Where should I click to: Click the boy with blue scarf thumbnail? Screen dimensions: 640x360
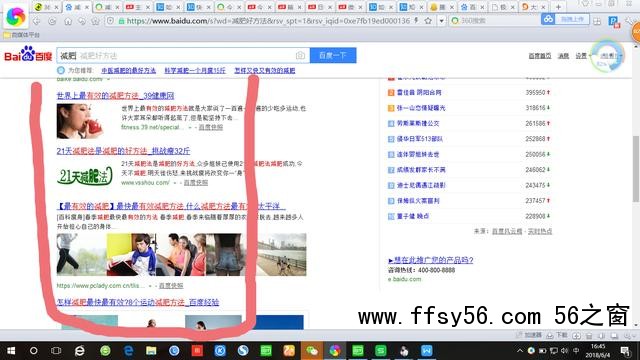coord(131,255)
